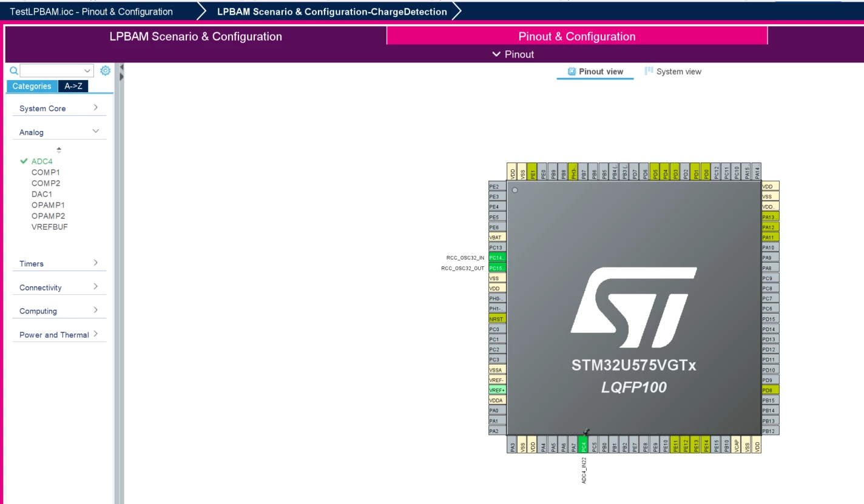Viewport: 864px width, 504px height.
Task: Open the Pinout & Configuration tab
Action: 577,36
